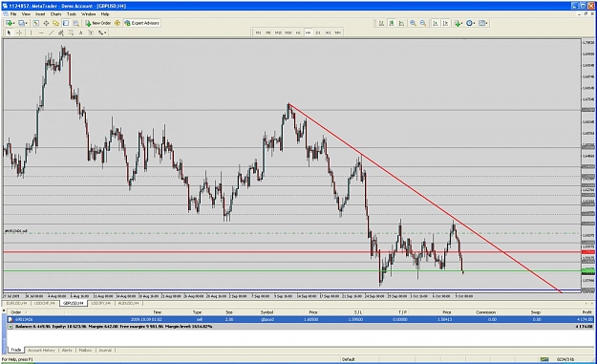Switch to Line Chart display
Screen dimensions: 597x364
tap(401, 23)
